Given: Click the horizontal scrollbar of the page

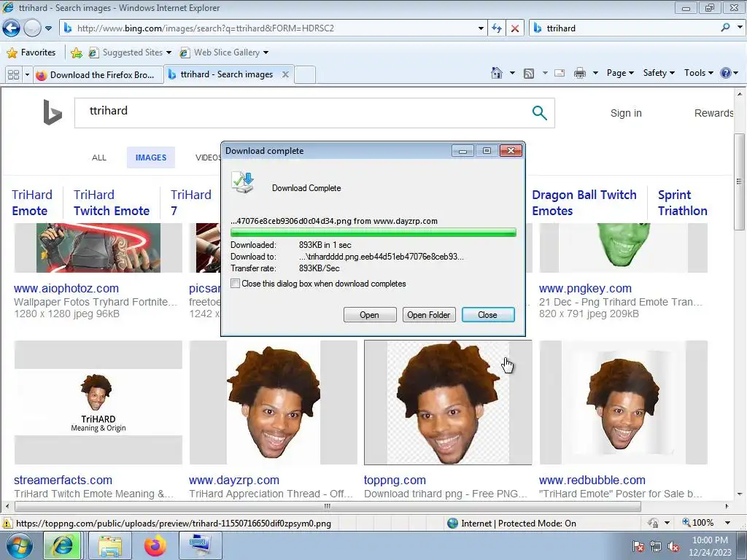Looking at the screenshot, I should point(328,506).
